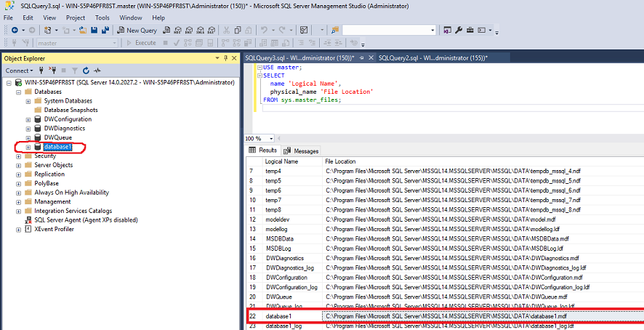The height and width of the screenshot is (330, 644).
Task: Collapse the WIN-S5P46PFR8ST server node
Action: pos(9,83)
